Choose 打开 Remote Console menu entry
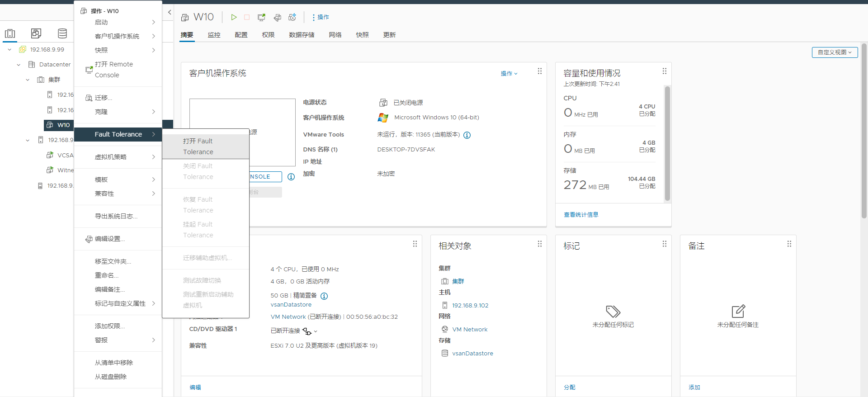 click(x=118, y=70)
